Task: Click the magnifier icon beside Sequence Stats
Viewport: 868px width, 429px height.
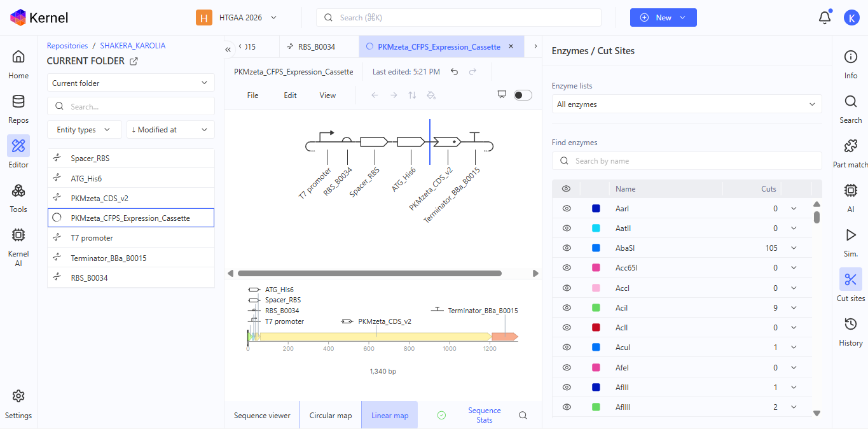Action: pyautogui.click(x=523, y=415)
